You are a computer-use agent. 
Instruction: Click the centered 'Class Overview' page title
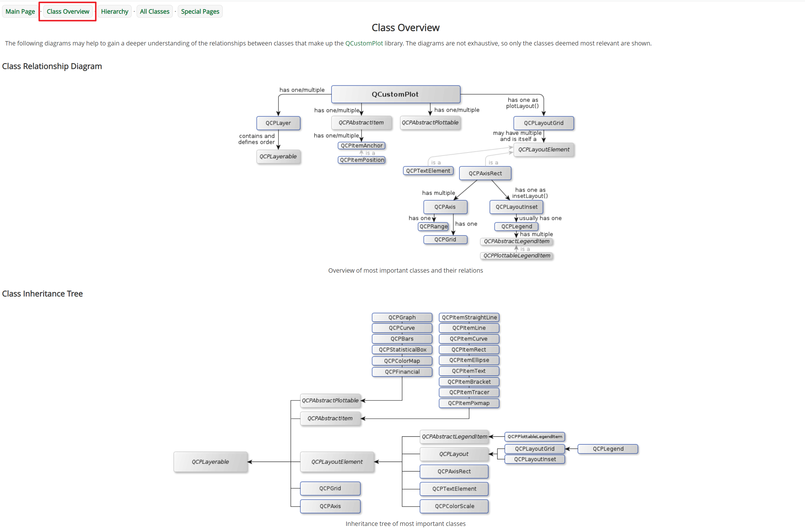point(405,28)
